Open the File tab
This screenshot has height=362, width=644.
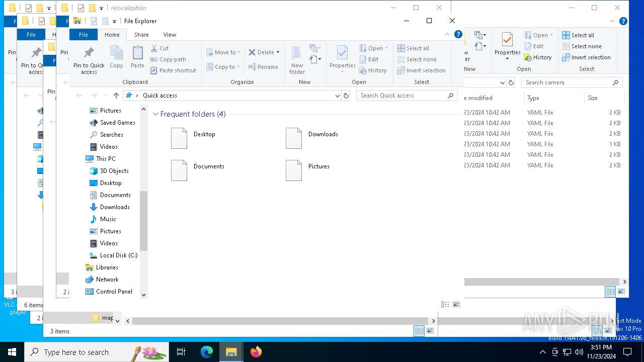point(83,35)
